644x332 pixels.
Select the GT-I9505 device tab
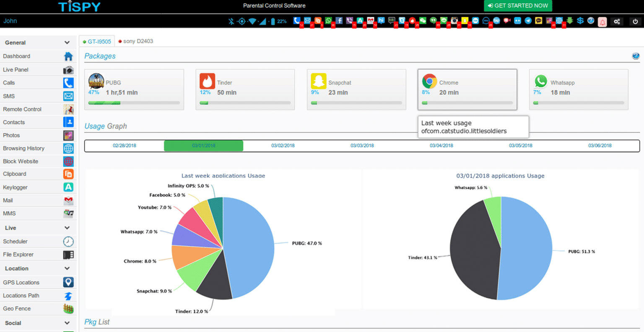(97, 41)
